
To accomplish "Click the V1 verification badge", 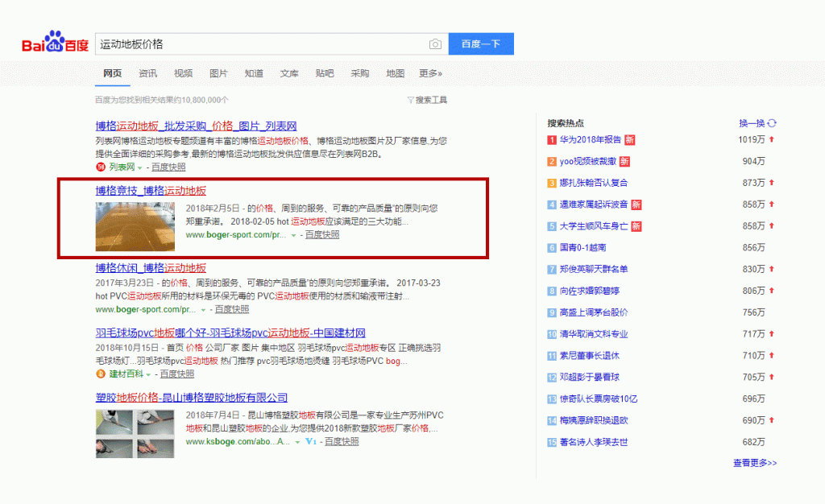I will point(311,441).
